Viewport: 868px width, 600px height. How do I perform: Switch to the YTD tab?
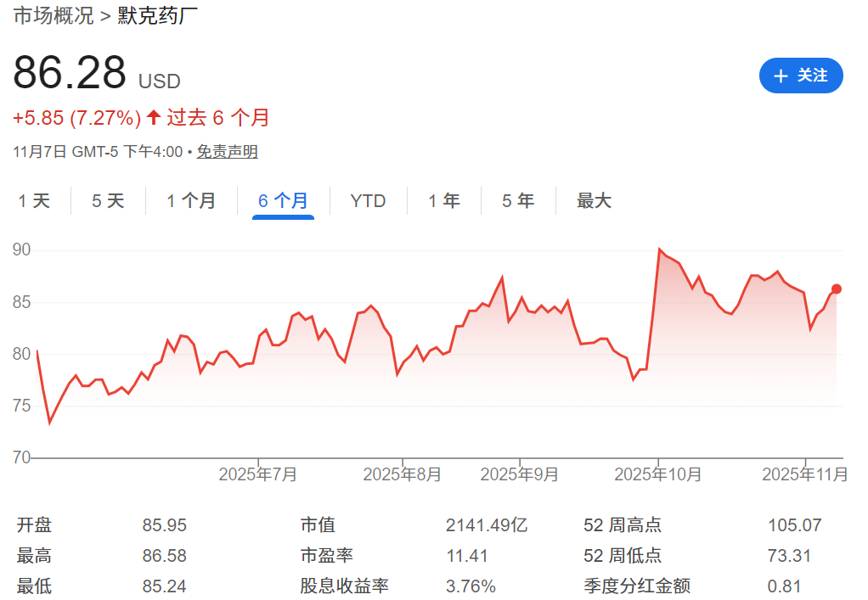(367, 200)
